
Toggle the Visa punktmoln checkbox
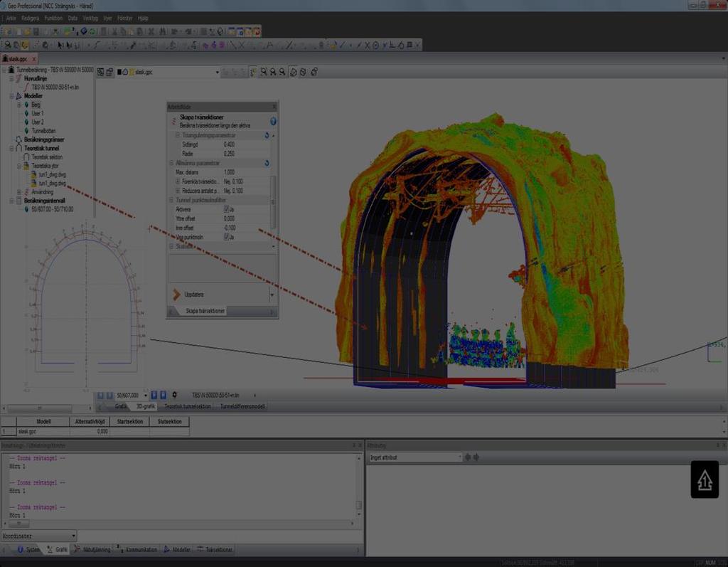pos(227,237)
